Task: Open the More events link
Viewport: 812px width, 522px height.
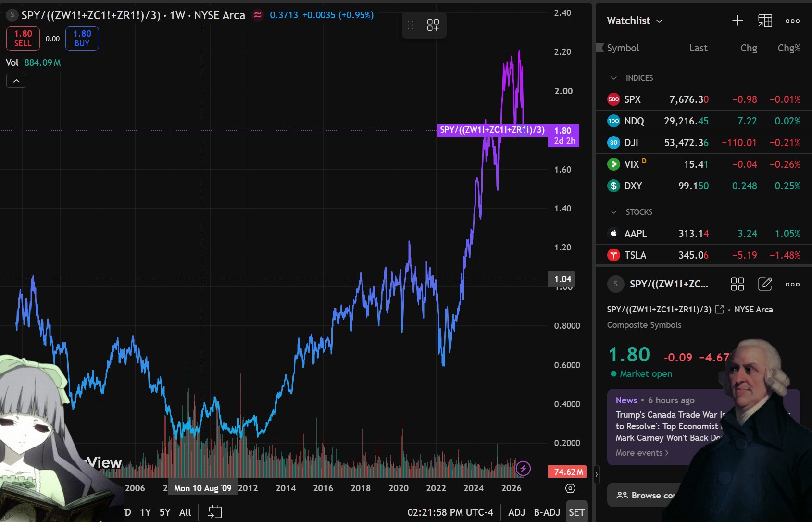Action: tap(642, 453)
